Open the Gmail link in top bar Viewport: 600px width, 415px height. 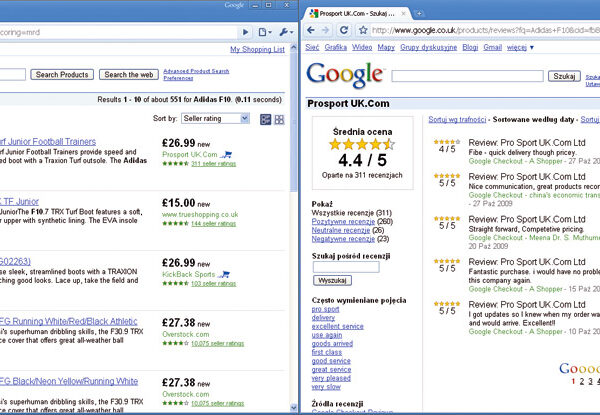[492, 46]
